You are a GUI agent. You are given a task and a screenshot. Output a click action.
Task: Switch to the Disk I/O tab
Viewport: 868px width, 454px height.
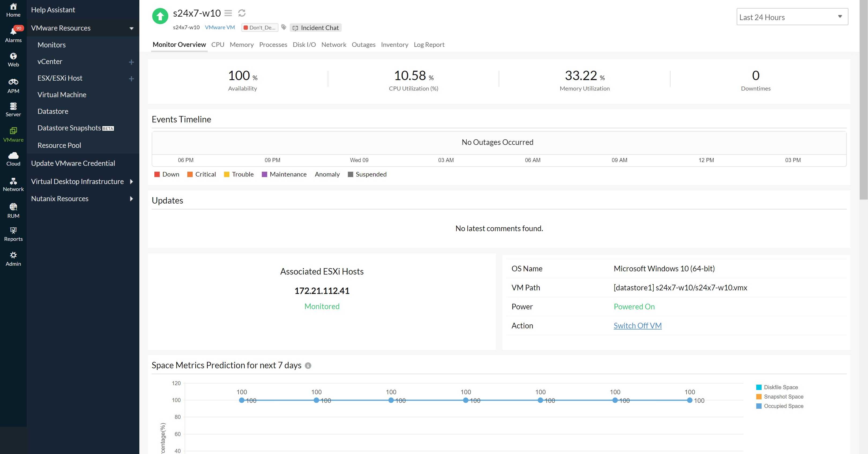click(304, 44)
